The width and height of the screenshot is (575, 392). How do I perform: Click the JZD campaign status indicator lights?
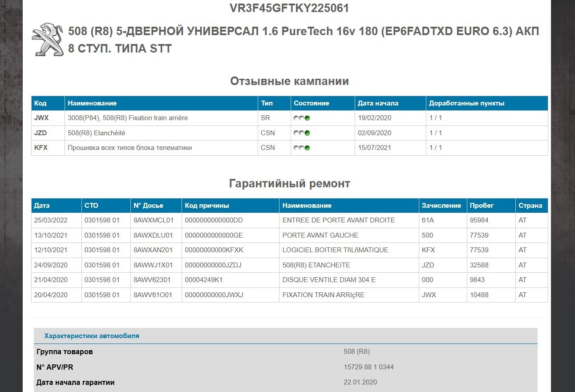pos(302,133)
